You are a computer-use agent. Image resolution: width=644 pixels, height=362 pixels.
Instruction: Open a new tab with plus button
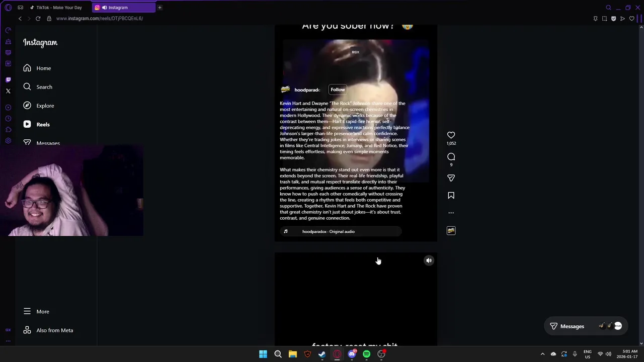pyautogui.click(x=159, y=8)
